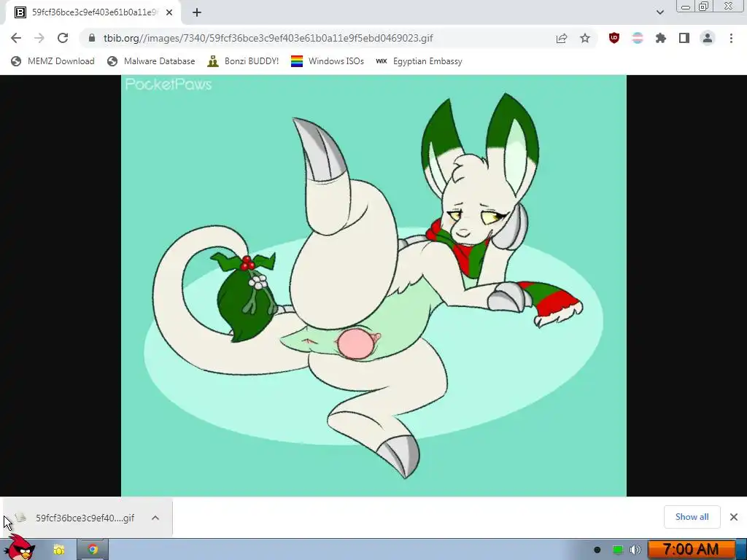
Task: Go back to the previous page
Action: tap(16, 38)
